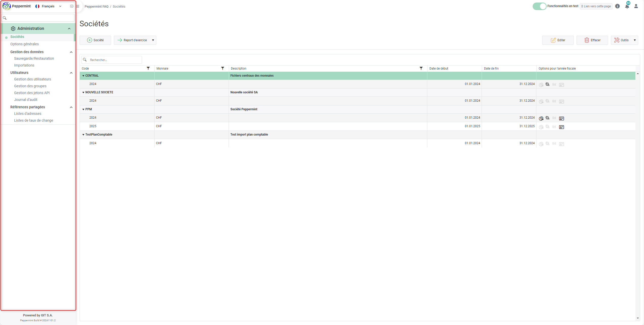Screen dimensions: 644x325
Task: Click the Effacer button
Action: tap(592, 40)
